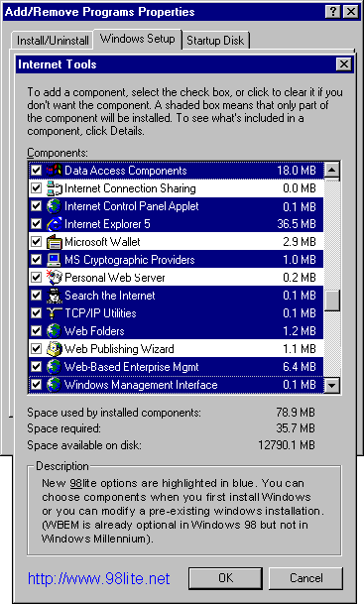Uncheck the TCP/IP Utilities checkbox
Screen dimensions: 364x604
tap(37, 313)
